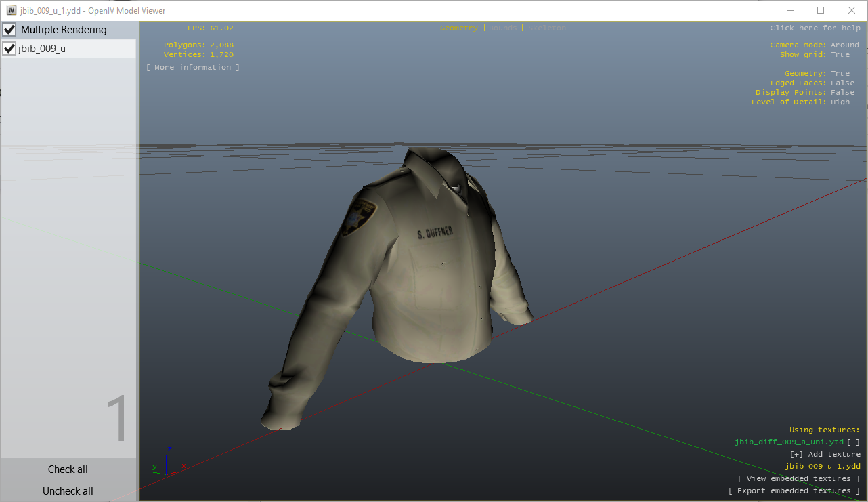This screenshot has width=868, height=502.
Task: Open the Bounds tab
Action: pyautogui.click(x=502, y=28)
